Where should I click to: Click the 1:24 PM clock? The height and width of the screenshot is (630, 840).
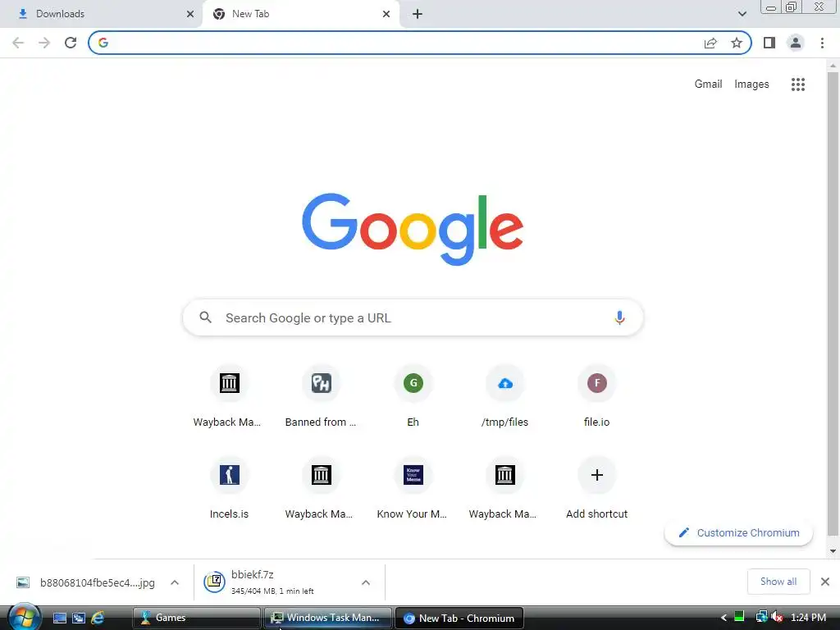pos(808,617)
